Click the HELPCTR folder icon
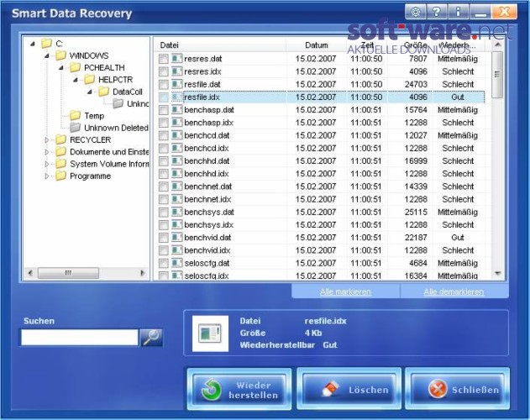 tap(89, 80)
